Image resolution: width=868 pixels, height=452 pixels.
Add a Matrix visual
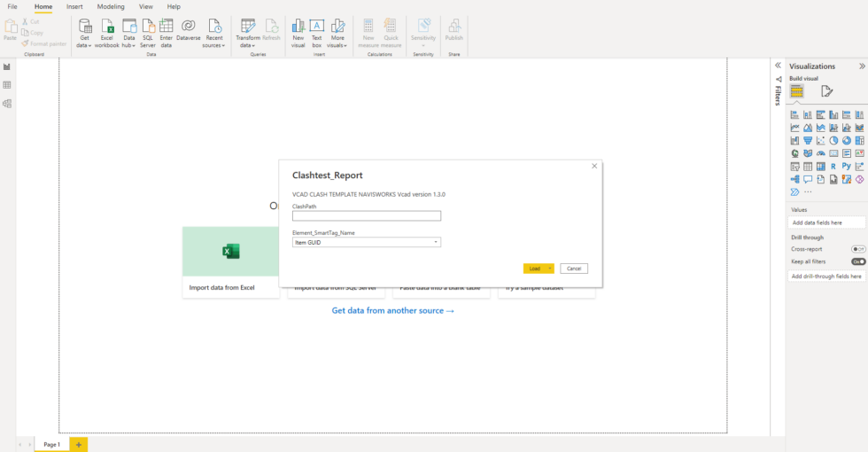821,167
